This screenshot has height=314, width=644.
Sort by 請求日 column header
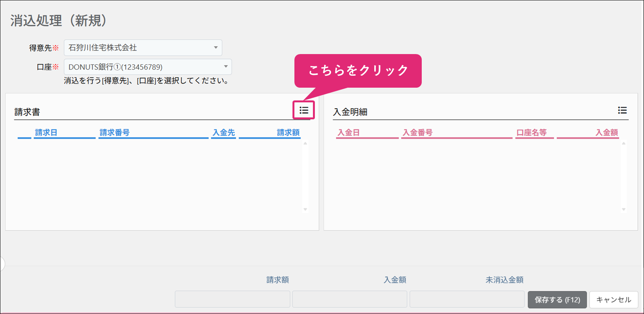point(46,132)
